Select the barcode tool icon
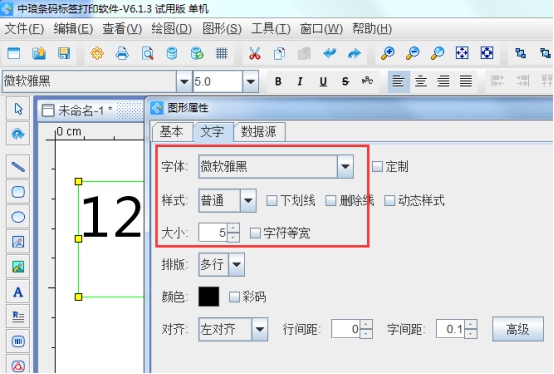554x374 pixels. click(18, 342)
